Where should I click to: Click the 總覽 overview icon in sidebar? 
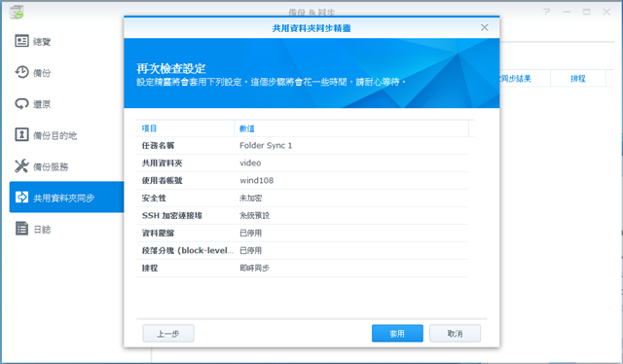[21, 41]
